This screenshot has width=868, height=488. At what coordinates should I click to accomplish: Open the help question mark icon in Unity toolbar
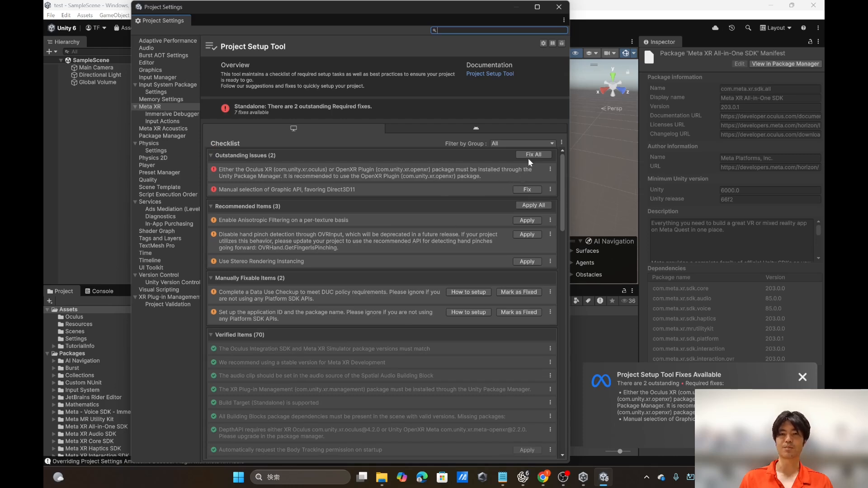(x=803, y=28)
